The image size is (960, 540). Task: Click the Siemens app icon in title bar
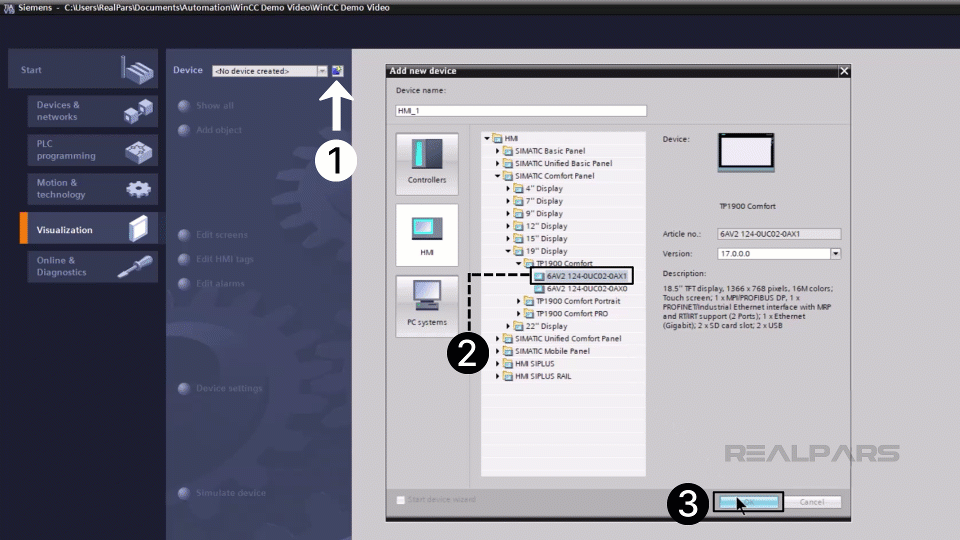click(9, 9)
